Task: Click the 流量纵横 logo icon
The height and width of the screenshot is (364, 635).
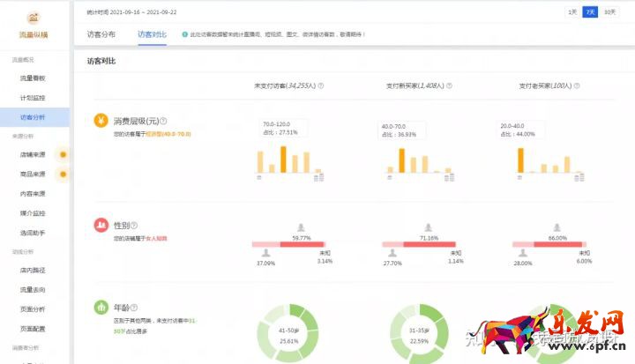Action: coord(34,18)
